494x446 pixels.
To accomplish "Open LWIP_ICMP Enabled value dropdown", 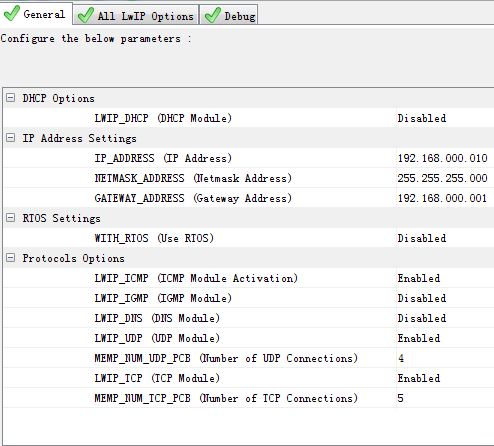I will click(x=445, y=278).
